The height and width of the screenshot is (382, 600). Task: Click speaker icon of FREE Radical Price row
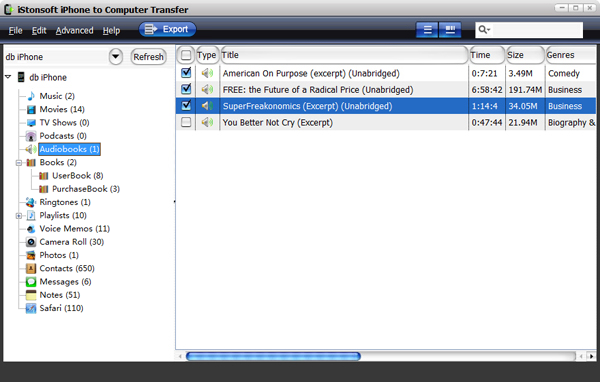207,90
